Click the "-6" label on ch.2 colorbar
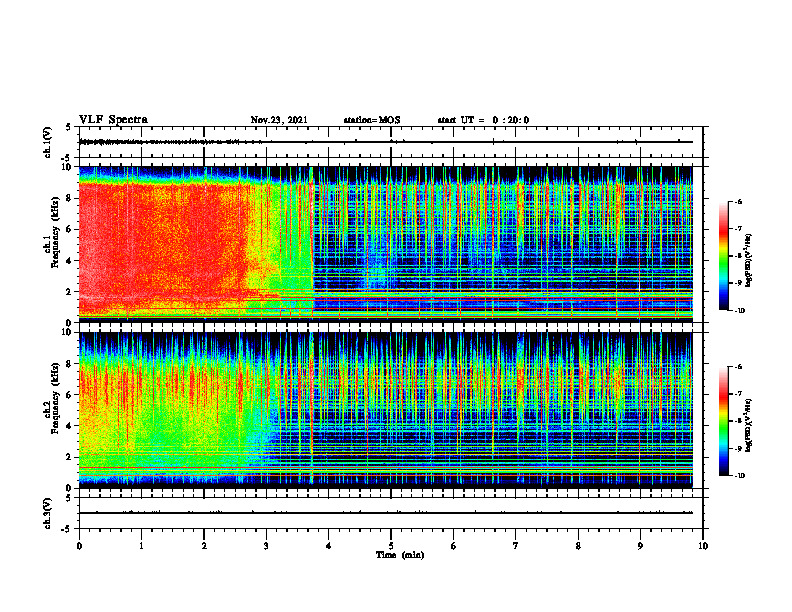 pos(738,367)
